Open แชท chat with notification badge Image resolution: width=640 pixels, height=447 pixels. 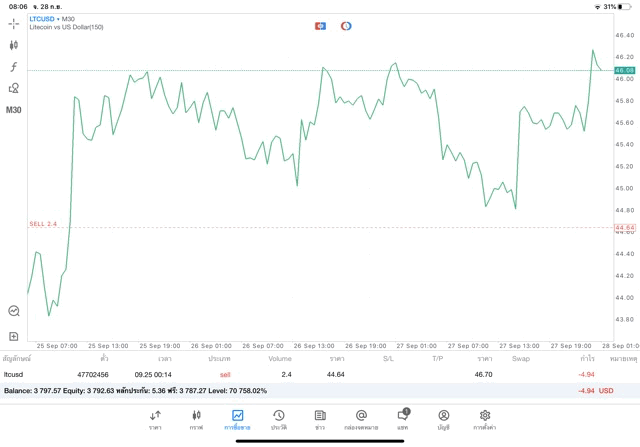[x=402, y=419]
